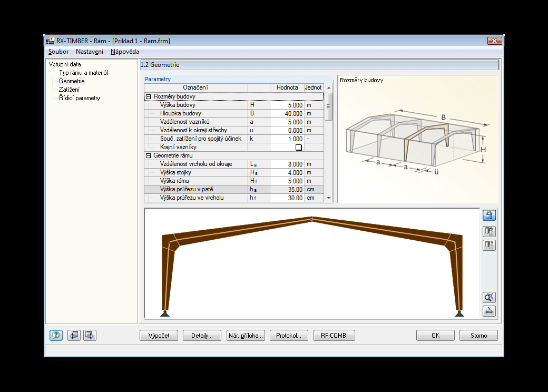Click the Hodnota column header
The height and width of the screenshot is (392, 548).
pos(287,87)
